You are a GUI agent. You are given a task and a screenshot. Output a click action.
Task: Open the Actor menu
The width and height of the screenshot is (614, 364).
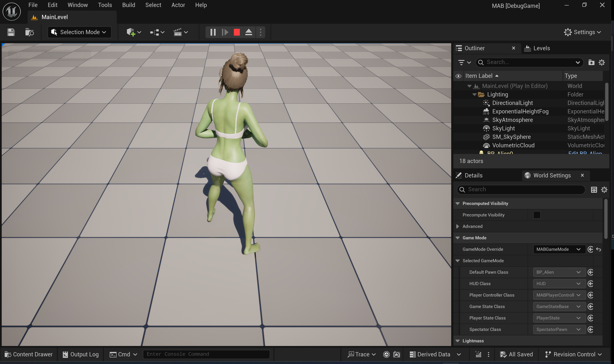(178, 5)
